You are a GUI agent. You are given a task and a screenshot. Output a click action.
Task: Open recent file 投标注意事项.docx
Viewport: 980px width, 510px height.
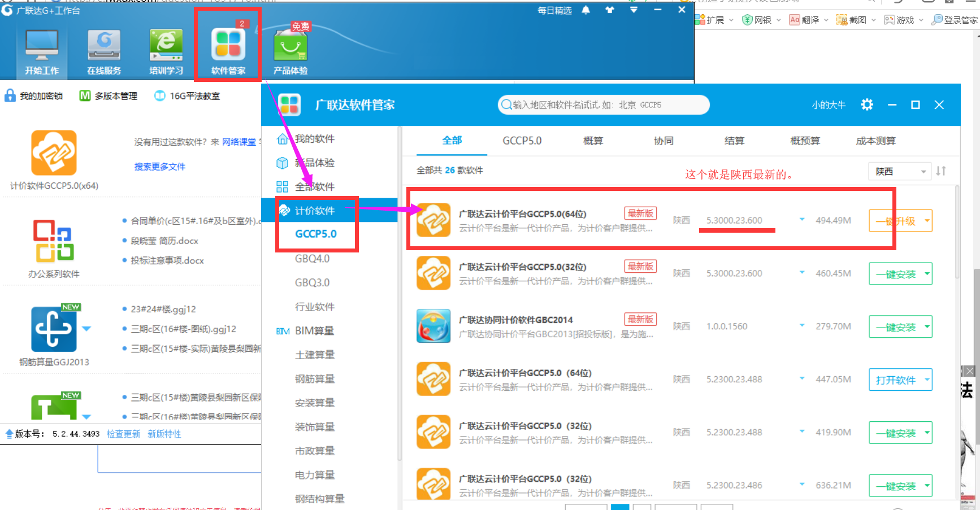tap(167, 260)
